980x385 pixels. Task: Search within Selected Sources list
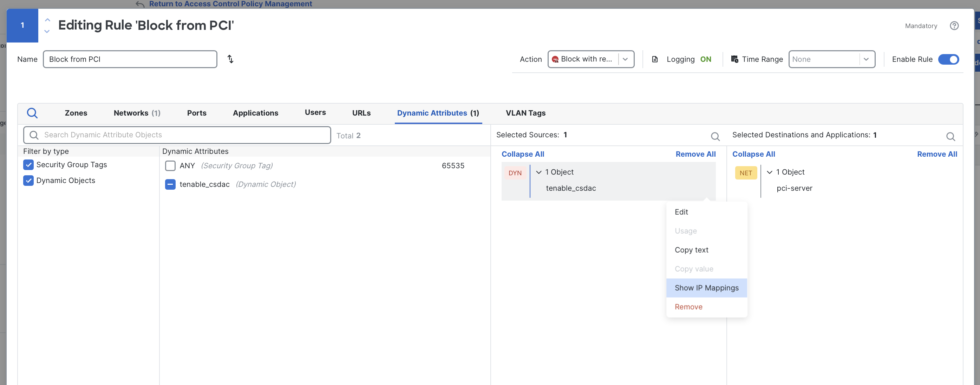pyautogui.click(x=715, y=136)
